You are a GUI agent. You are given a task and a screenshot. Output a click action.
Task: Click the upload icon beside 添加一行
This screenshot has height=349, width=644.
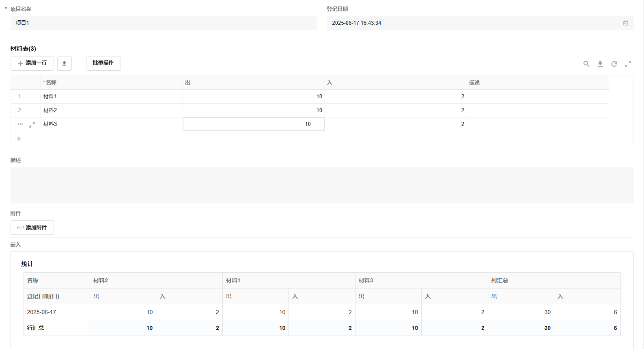tap(64, 63)
